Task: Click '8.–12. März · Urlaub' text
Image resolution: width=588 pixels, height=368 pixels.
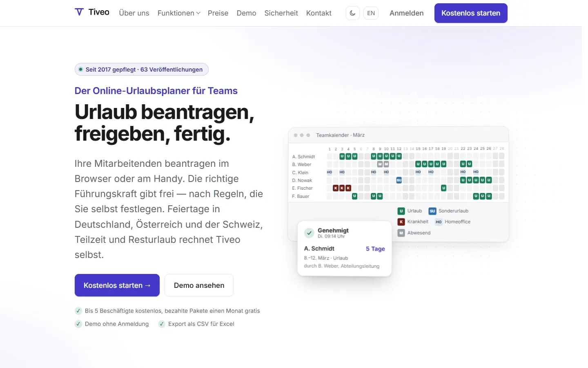Action: [326, 258]
